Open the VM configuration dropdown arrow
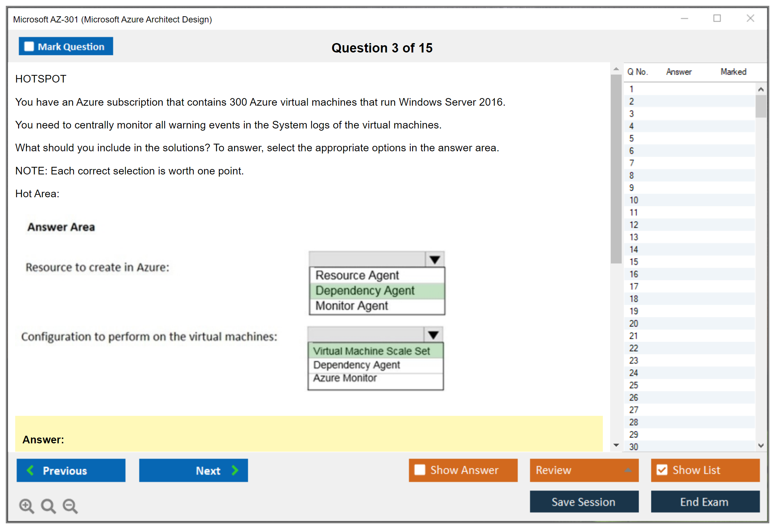The height and width of the screenshot is (532, 778). click(x=433, y=335)
